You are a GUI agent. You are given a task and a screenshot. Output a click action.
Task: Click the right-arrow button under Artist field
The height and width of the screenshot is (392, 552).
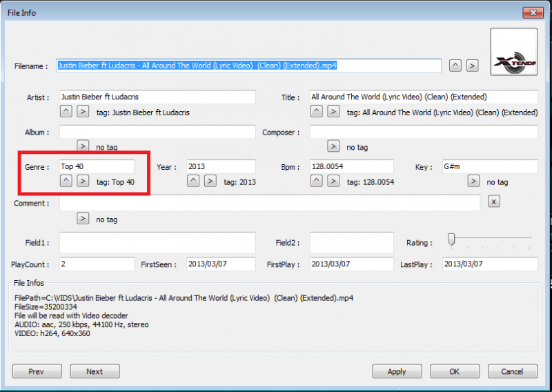click(x=83, y=111)
